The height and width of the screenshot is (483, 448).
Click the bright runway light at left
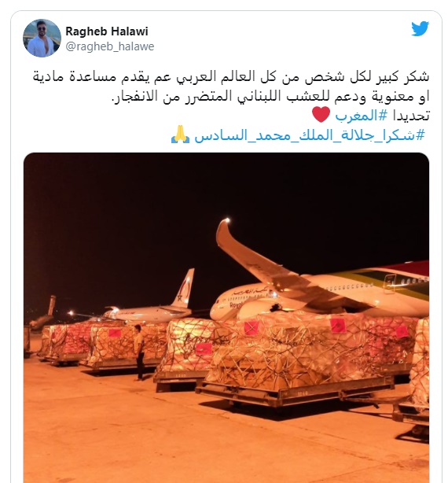(71, 314)
